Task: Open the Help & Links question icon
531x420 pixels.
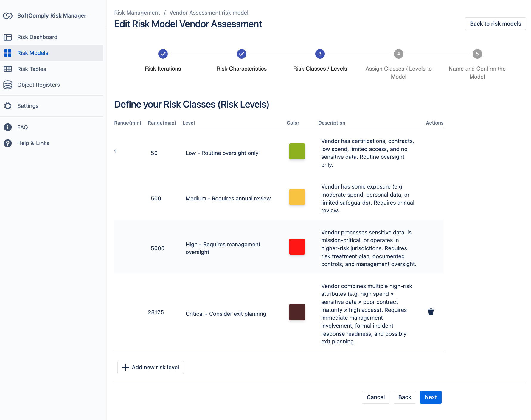Action: click(8, 143)
